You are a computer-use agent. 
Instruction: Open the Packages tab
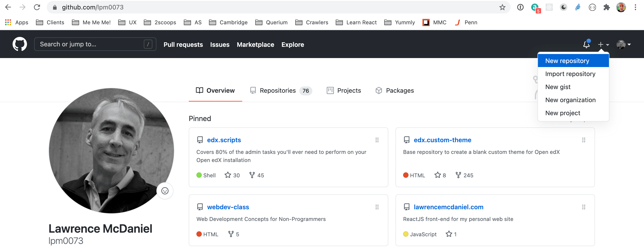[x=395, y=91]
